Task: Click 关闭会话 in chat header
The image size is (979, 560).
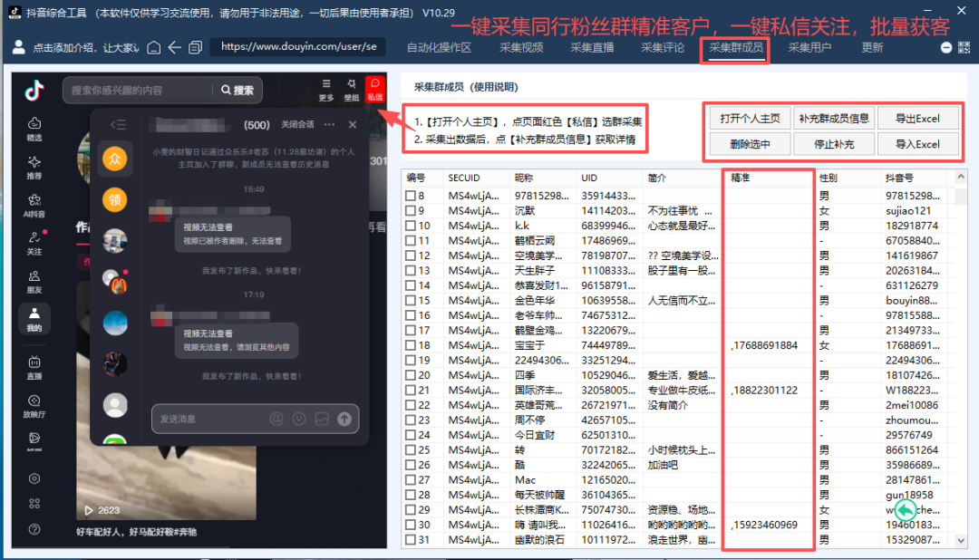Action: coord(297,124)
